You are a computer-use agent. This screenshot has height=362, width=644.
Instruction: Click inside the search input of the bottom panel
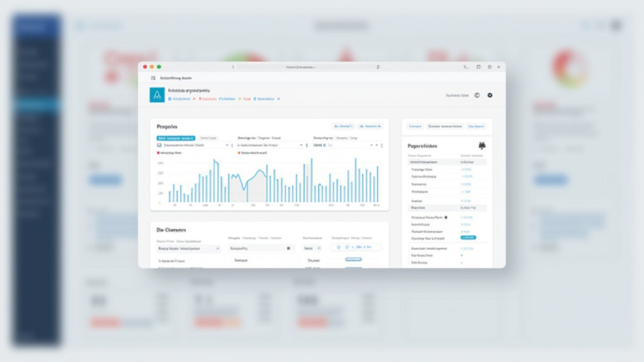click(187, 248)
